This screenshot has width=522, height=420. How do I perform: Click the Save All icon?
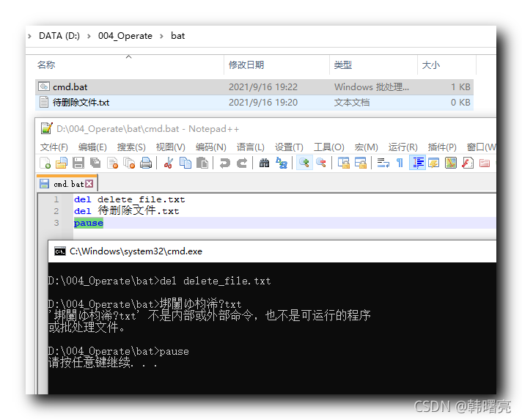pos(95,163)
